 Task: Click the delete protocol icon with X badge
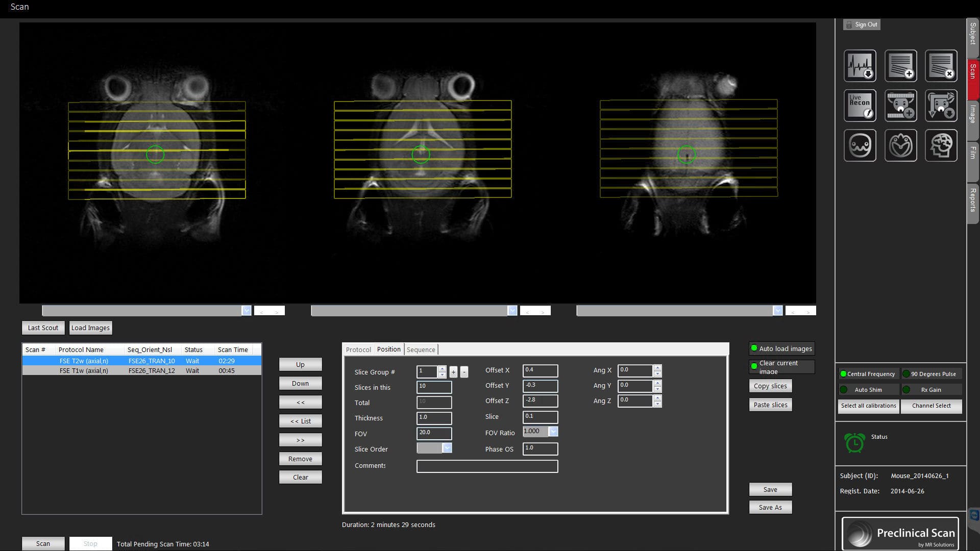941,66
